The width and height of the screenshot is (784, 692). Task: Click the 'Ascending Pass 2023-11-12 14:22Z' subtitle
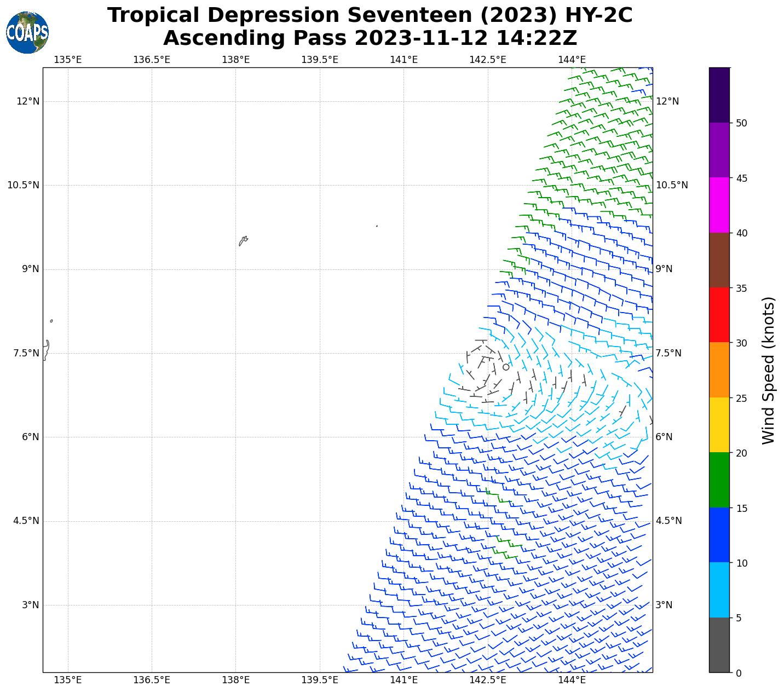pyautogui.click(x=370, y=38)
